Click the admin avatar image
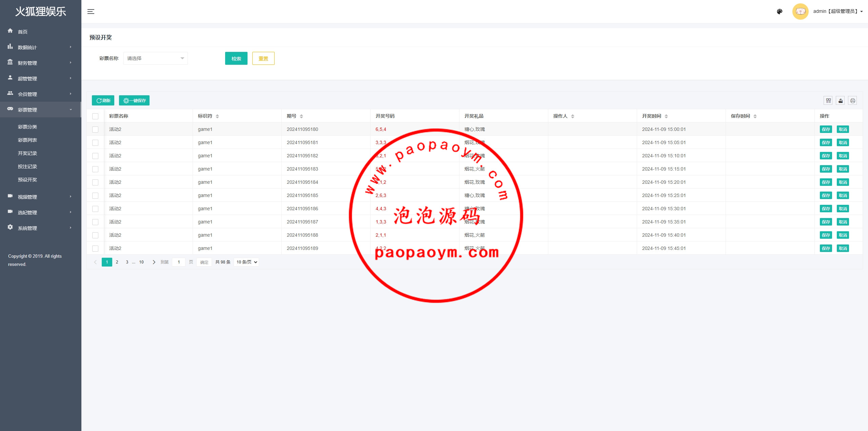The width and height of the screenshot is (868, 431). tap(801, 12)
